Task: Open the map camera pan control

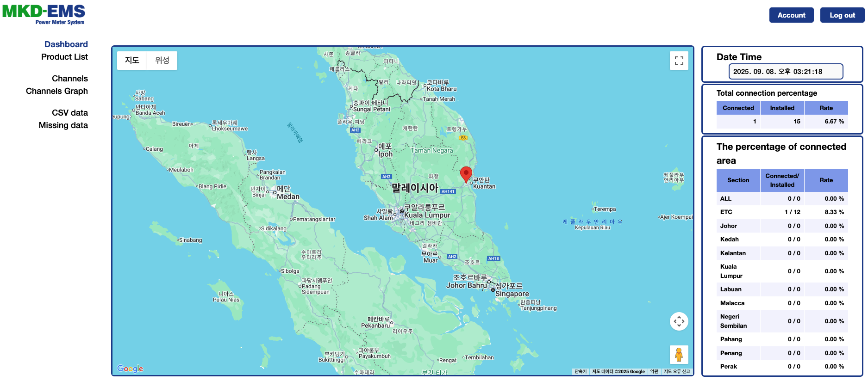Action: (x=679, y=321)
